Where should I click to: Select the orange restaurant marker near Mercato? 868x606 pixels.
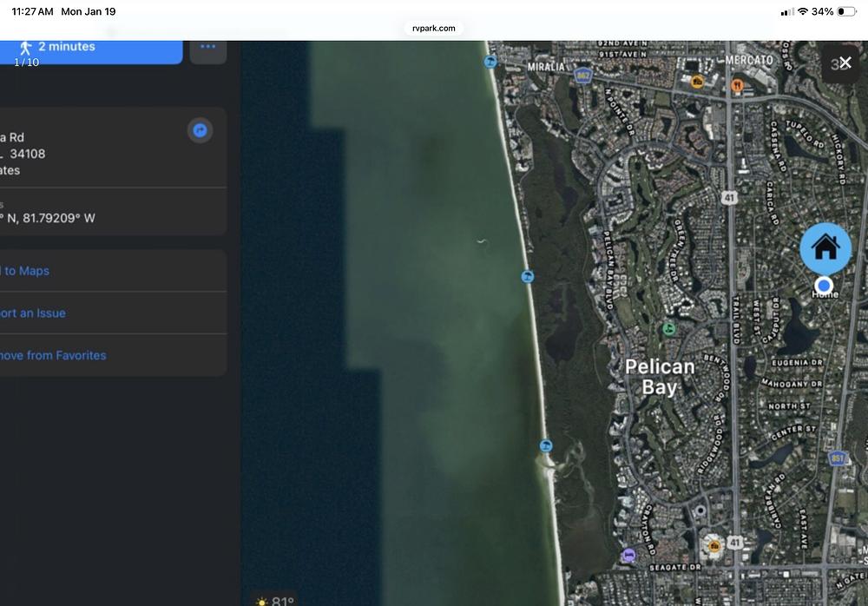pyautogui.click(x=737, y=85)
